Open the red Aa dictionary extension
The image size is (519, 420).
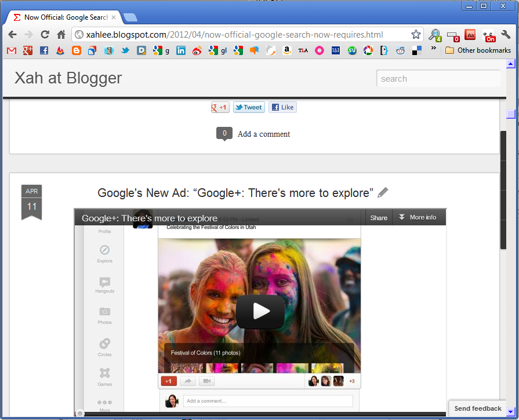click(470, 34)
